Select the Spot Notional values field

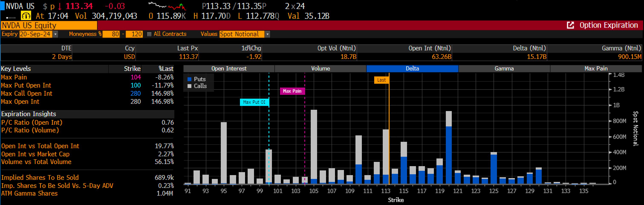click(x=242, y=34)
